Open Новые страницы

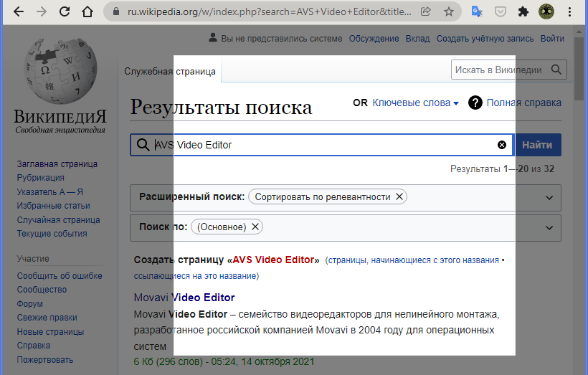(x=50, y=332)
